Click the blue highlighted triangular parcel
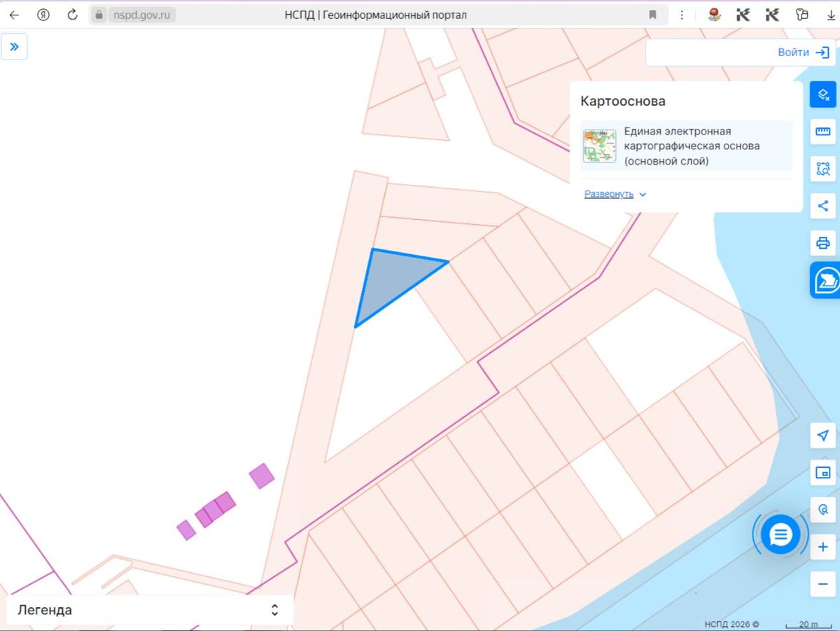 click(x=392, y=279)
